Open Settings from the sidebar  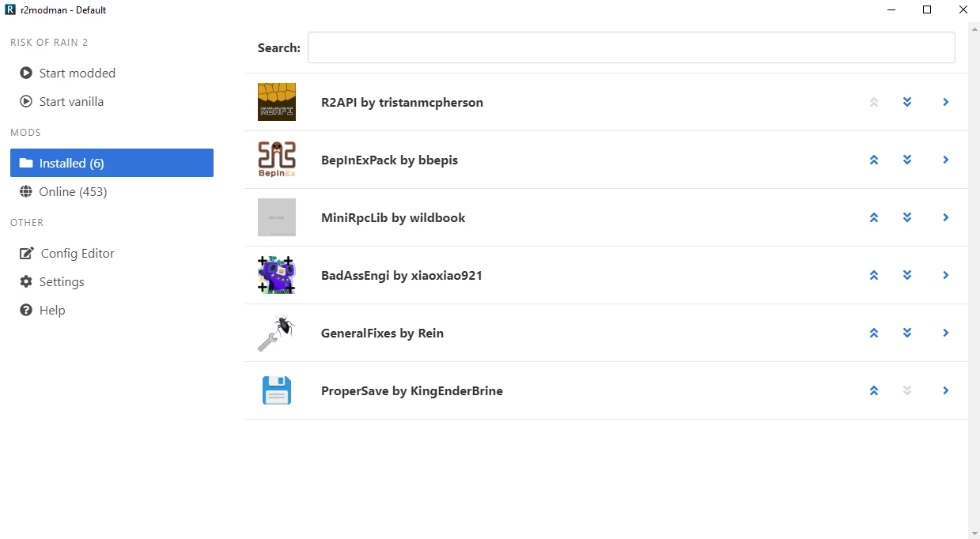tap(61, 281)
